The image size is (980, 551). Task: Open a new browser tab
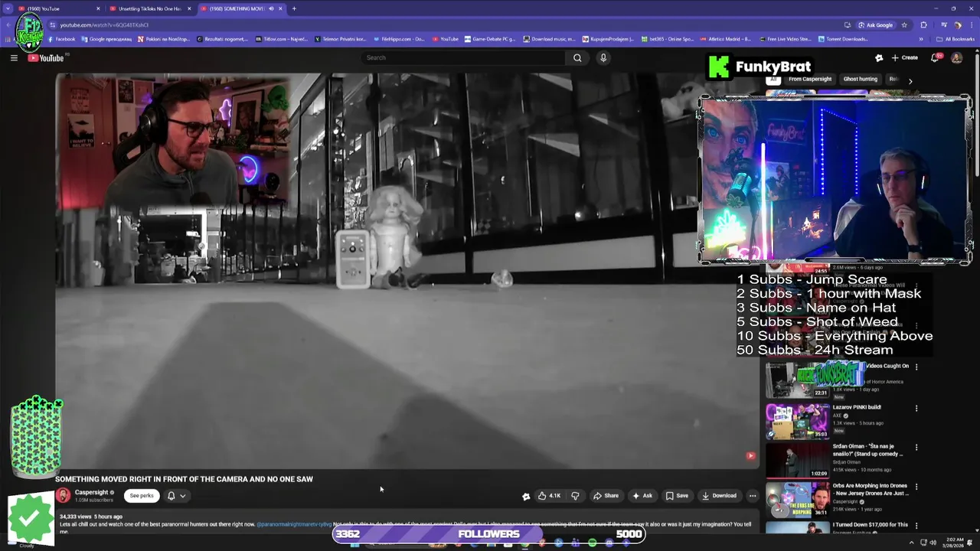[294, 8]
